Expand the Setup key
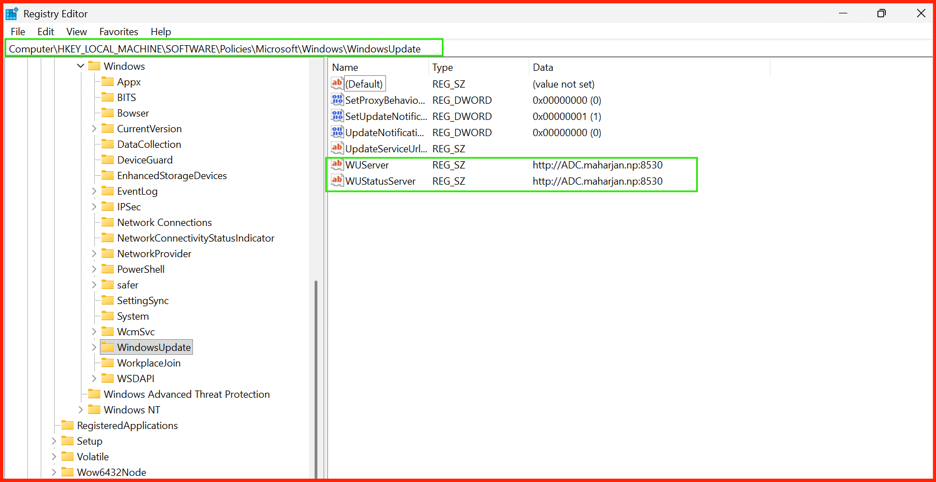Image resolution: width=936 pixels, height=482 pixels. click(x=54, y=441)
